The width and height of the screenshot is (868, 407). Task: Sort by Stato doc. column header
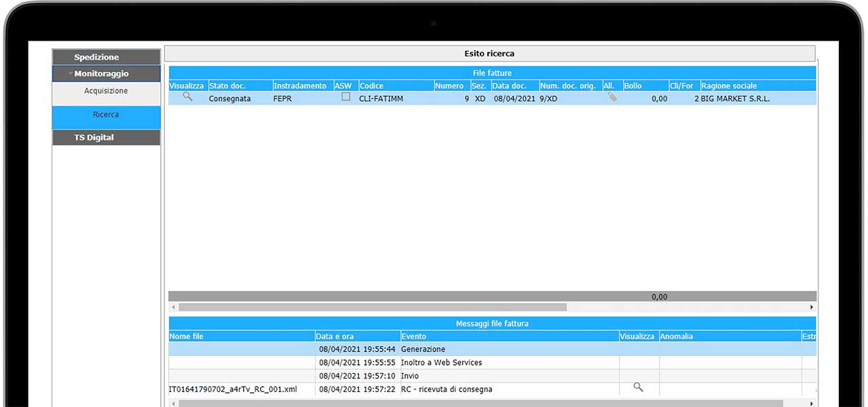coord(240,85)
